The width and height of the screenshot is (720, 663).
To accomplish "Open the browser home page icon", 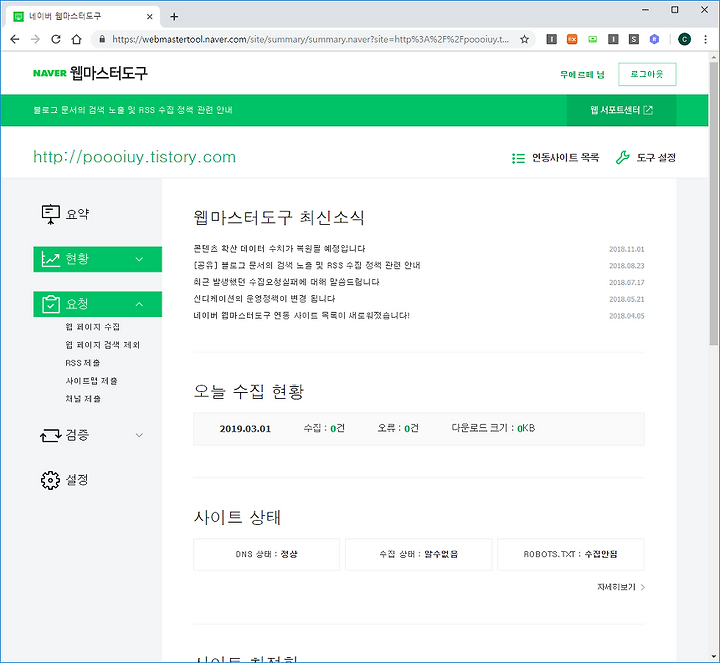I will 77,39.
